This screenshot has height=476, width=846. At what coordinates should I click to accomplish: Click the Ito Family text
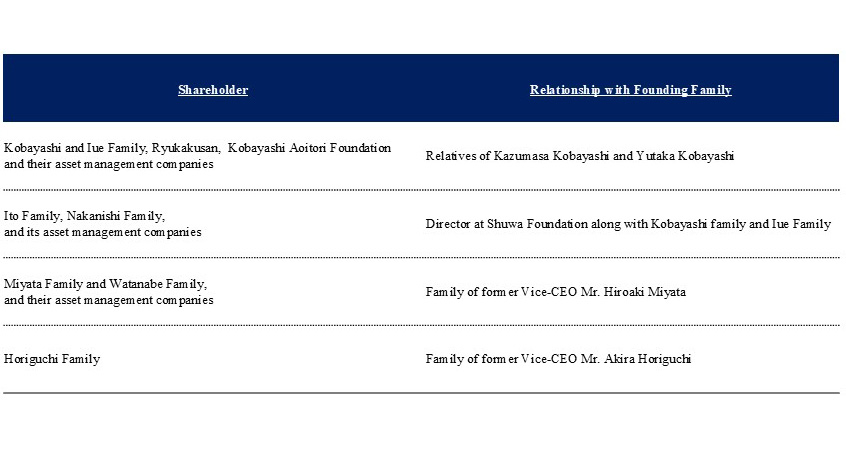pyautogui.click(x=31, y=216)
